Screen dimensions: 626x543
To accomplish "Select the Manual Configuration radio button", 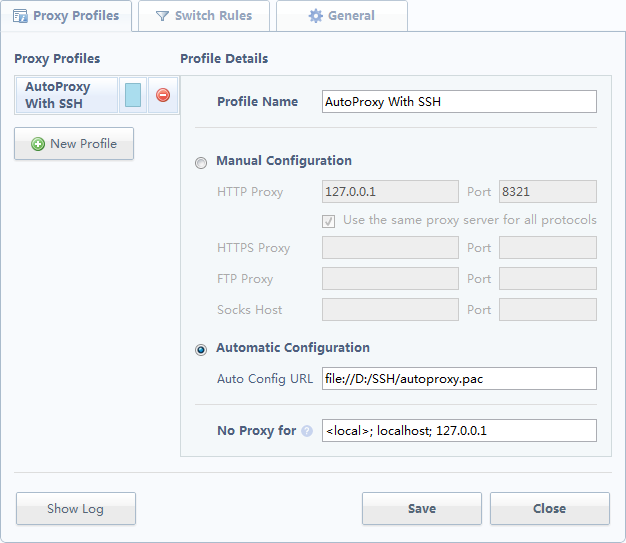I will pyautogui.click(x=202, y=162).
